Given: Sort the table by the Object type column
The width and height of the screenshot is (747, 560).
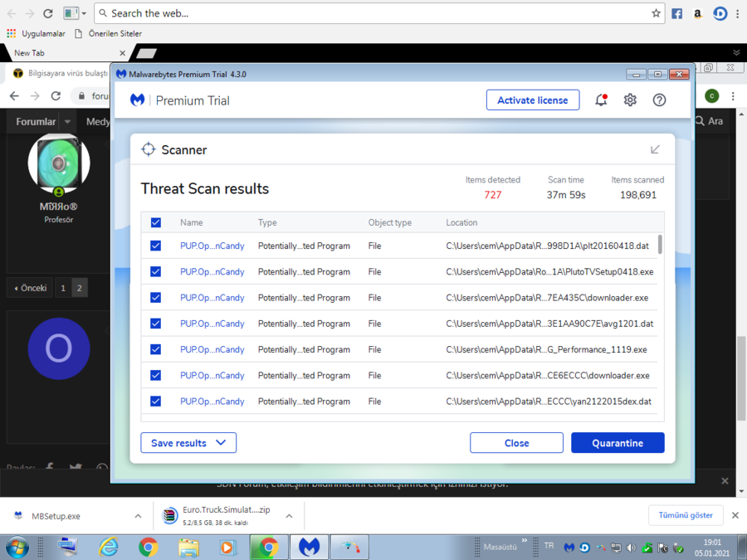Looking at the screenshot, I should 390,222.
